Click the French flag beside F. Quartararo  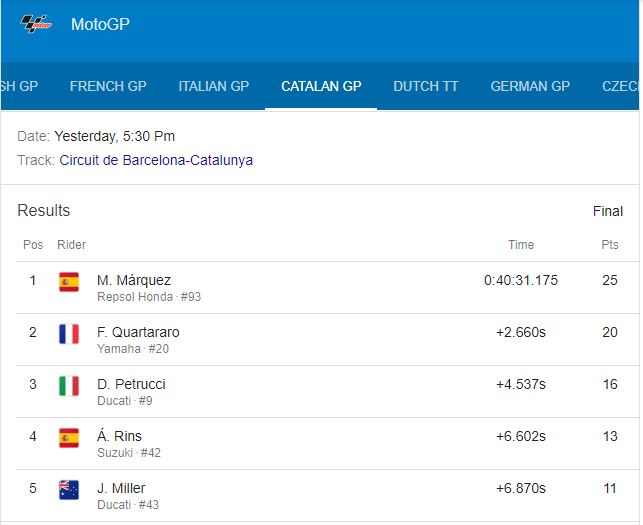pyautogui.click(x=69, y=334)
